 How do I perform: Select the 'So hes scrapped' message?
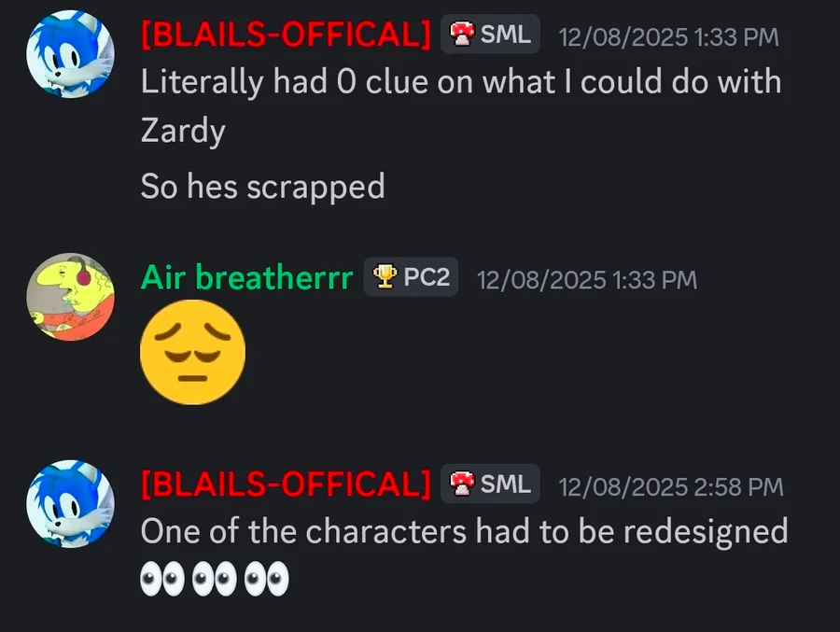[x=263, y=187]
